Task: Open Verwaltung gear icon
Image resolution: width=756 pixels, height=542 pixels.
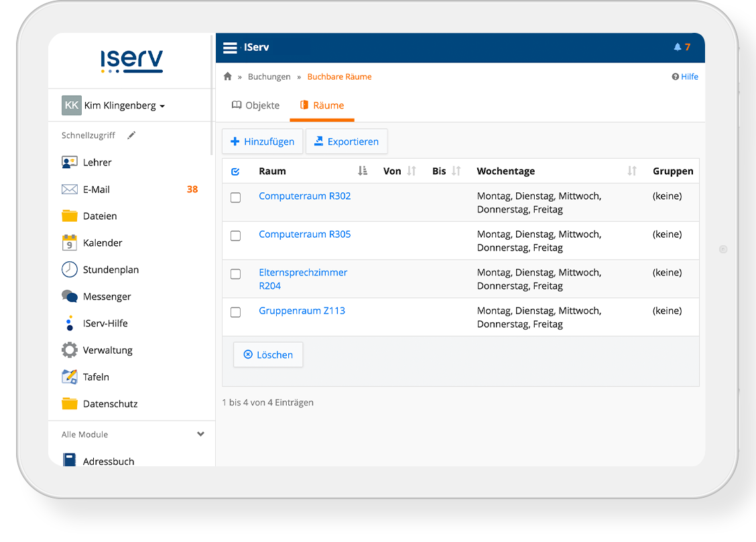Action: [x=70, y=350]
